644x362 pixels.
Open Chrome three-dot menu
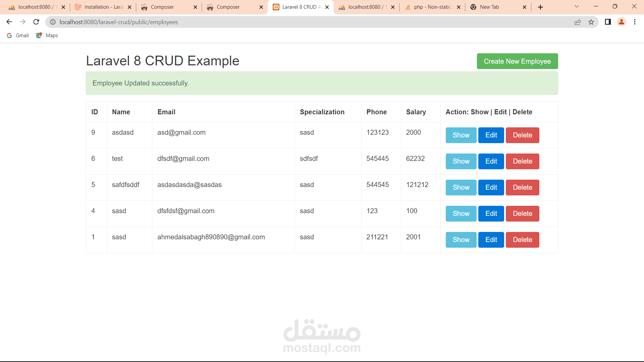[635, 22]
